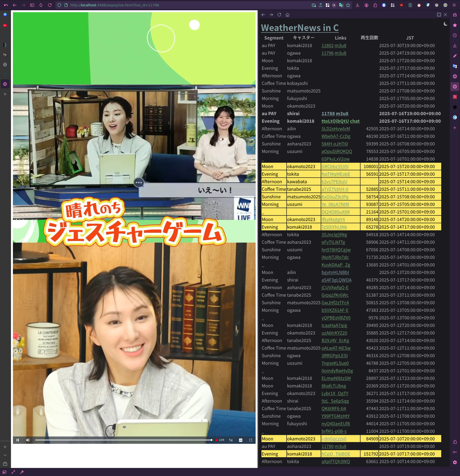Viewport: 460px width, 476px height.
Task: Add a new right sidebar panel
Action: [455, 128]
